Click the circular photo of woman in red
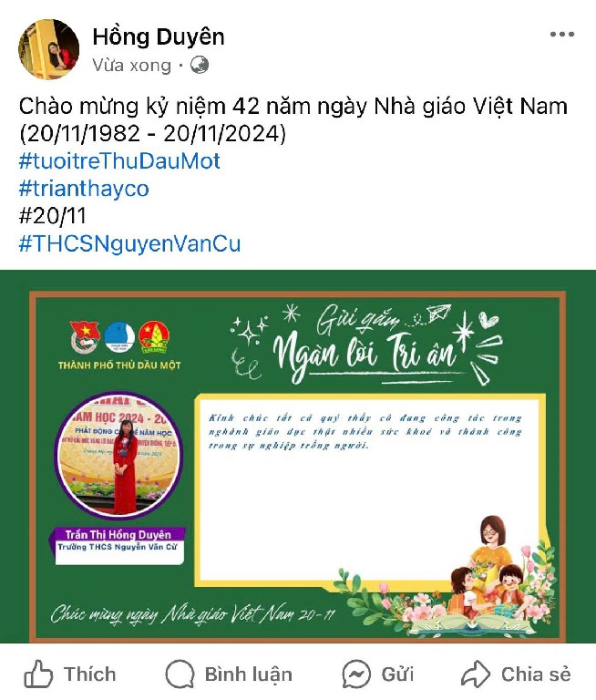 [x=118, y=455]
